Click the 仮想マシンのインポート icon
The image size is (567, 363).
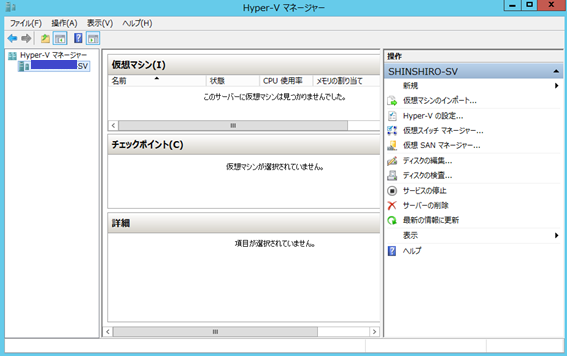click(x=392, y=101)
